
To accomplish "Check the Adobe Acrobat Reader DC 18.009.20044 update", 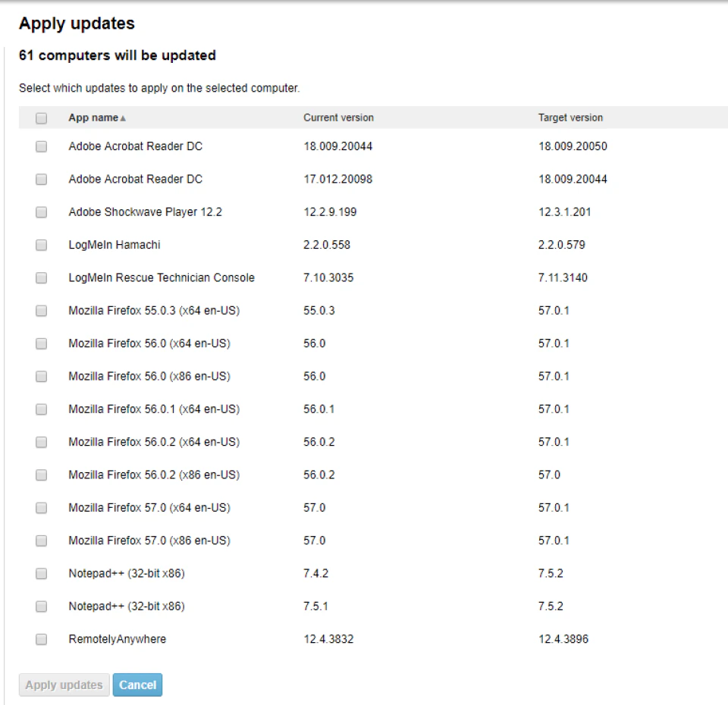I will pyautogui.click(x=42, y=146).
